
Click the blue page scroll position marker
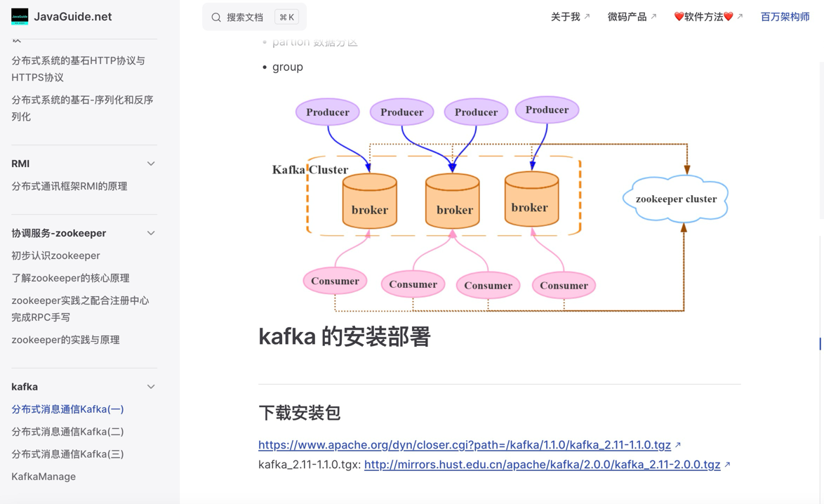point(820,344)
